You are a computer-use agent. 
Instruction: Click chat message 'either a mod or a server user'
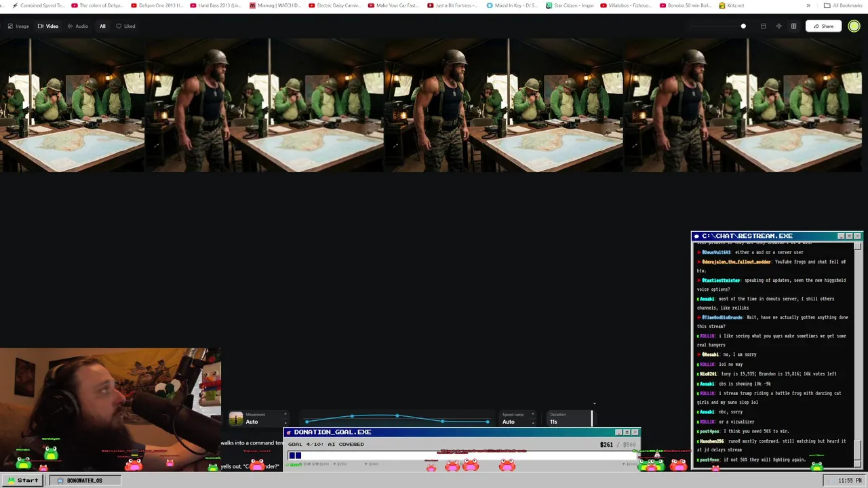coord(769,252)
